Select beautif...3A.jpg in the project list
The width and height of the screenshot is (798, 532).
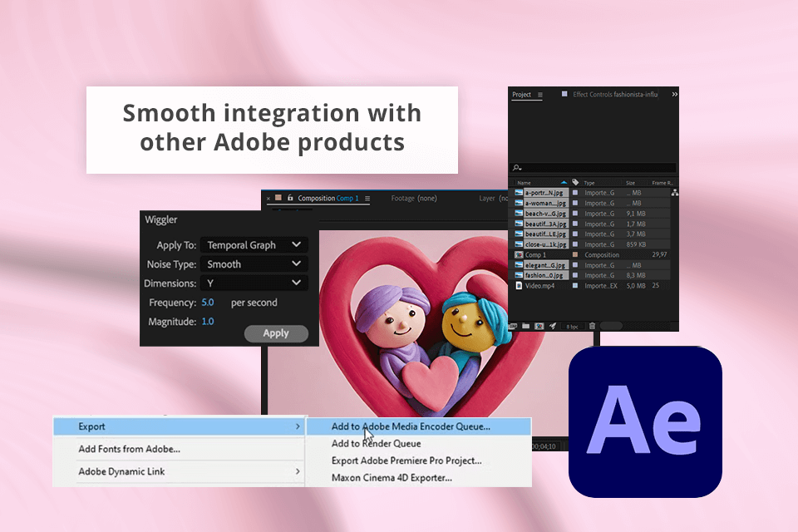545,224
